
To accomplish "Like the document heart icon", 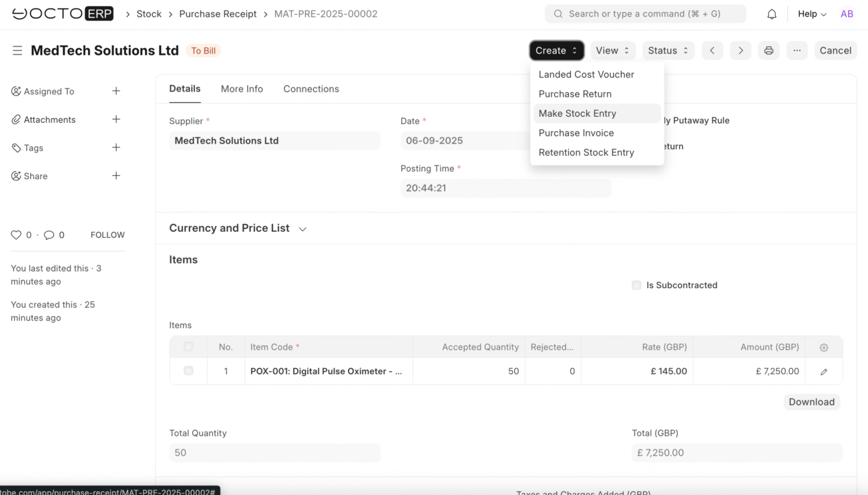I will (x=16, y=235).
